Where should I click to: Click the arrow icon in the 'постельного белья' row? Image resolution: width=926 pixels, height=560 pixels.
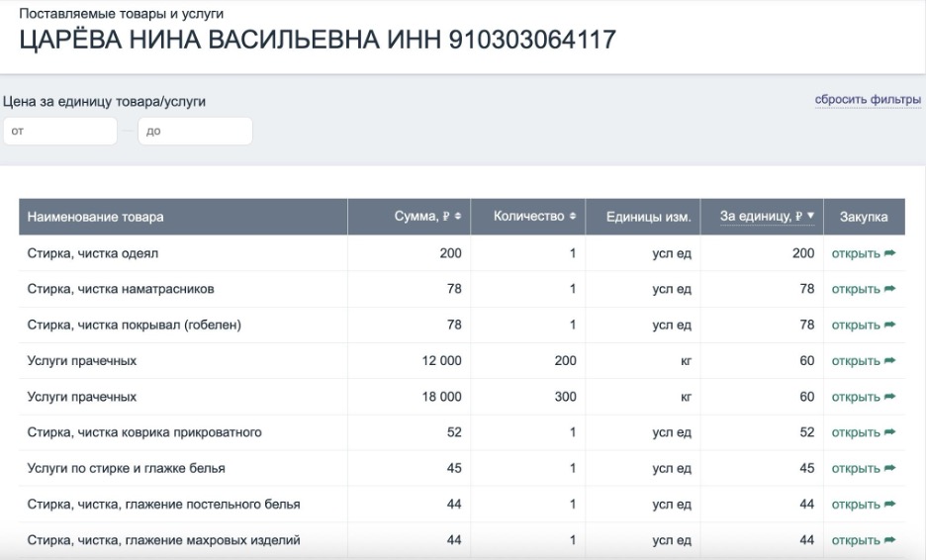pos(889,505)
